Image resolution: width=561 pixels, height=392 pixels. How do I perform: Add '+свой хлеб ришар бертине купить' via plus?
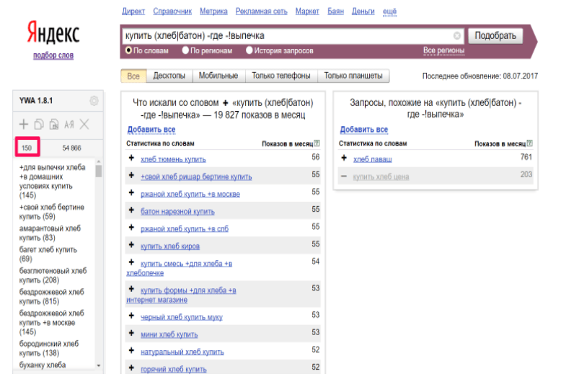(131, 175)
